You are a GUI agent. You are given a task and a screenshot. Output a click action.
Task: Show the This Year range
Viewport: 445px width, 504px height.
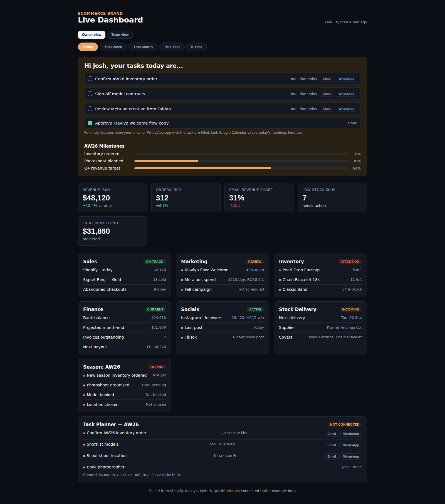coord(172,47)
